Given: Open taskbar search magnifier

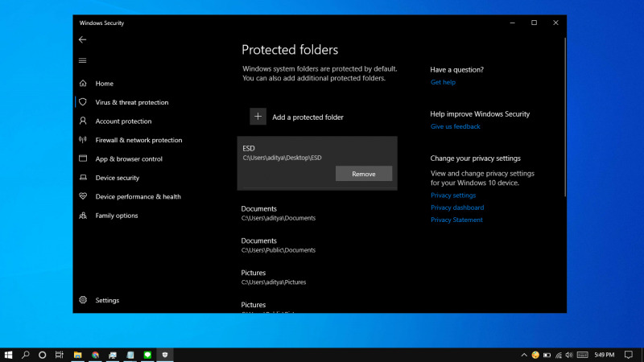Looking at the screenshot, I should [x=26, y=355].
